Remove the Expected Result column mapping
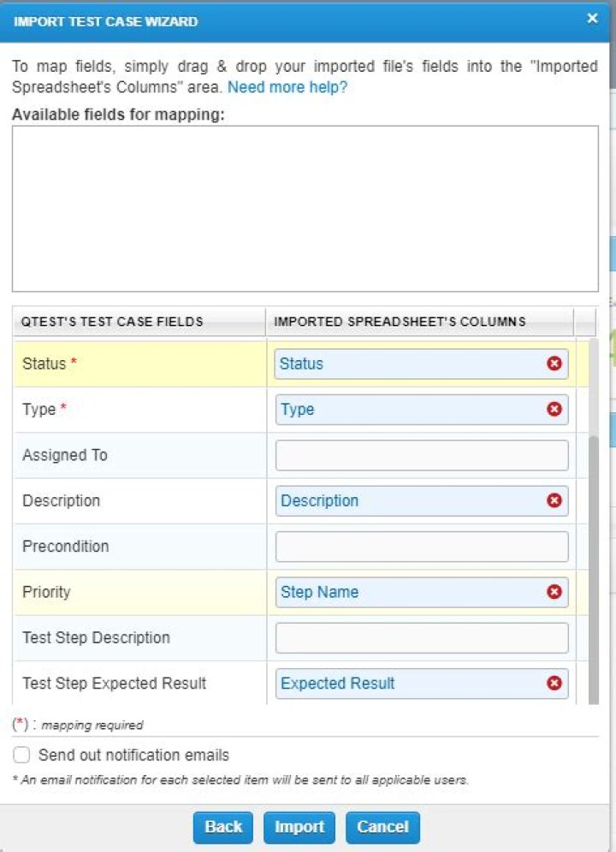 pos(554,683)
